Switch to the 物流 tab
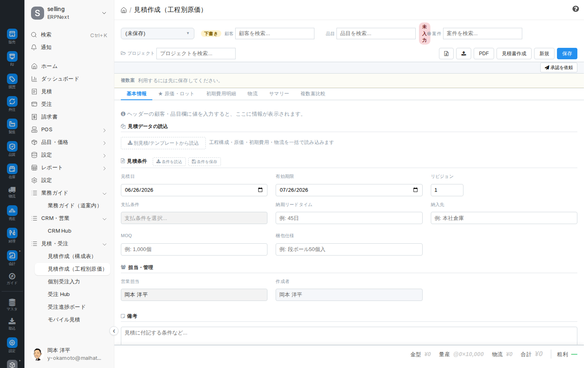Viewport: 588px width, 368px height. (x=252, y=94)
